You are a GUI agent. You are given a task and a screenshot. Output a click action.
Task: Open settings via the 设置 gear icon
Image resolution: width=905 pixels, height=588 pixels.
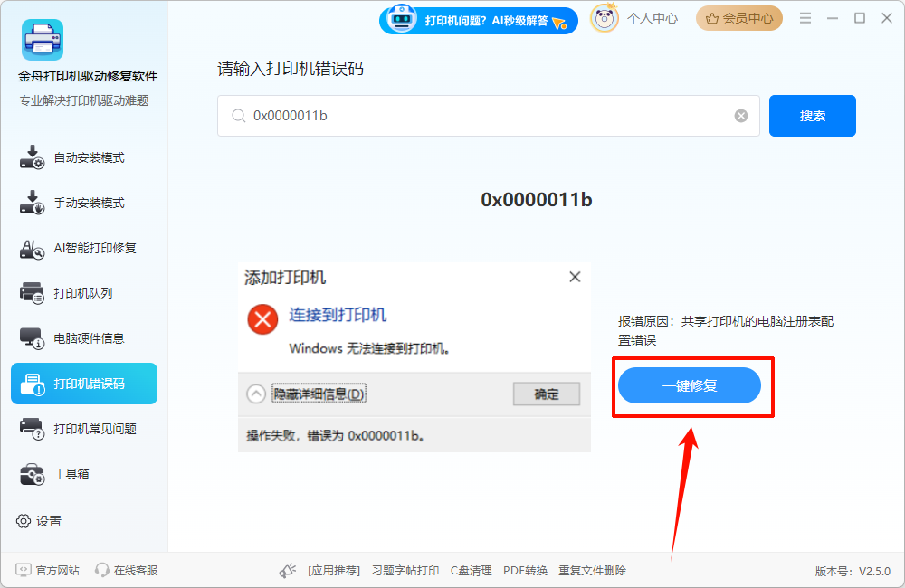(x=25, y=520)
